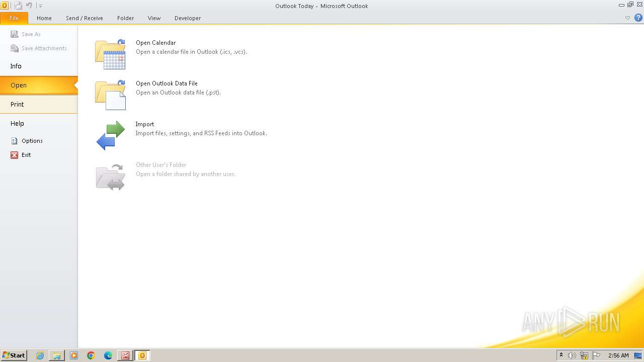Image resolution: width=644 pixels, height=362 pixels.
Task: Switch to the Developer ribbon tab
Action: pyautogui.click(x=188, y=18)
